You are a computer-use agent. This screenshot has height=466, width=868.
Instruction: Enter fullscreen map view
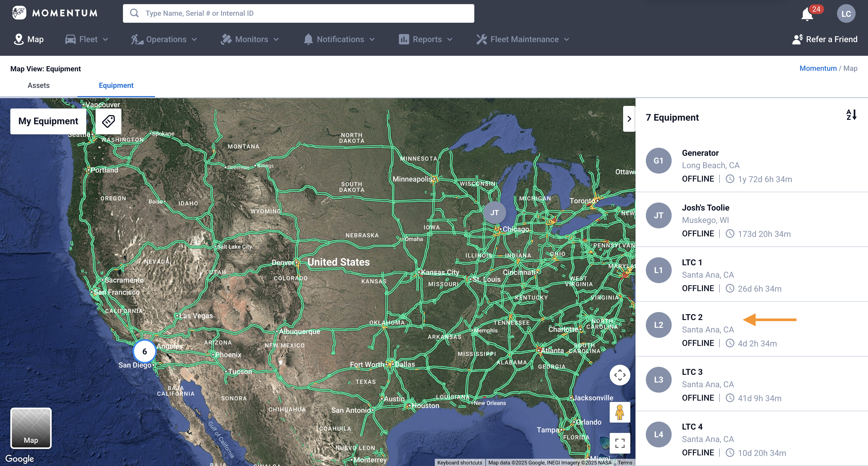[x=620, y=443]
